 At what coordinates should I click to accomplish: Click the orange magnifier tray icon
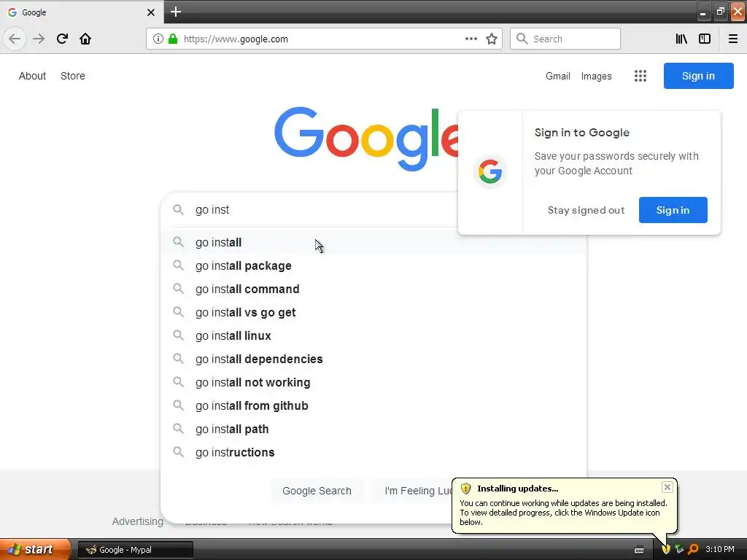(x=693, y=549)
